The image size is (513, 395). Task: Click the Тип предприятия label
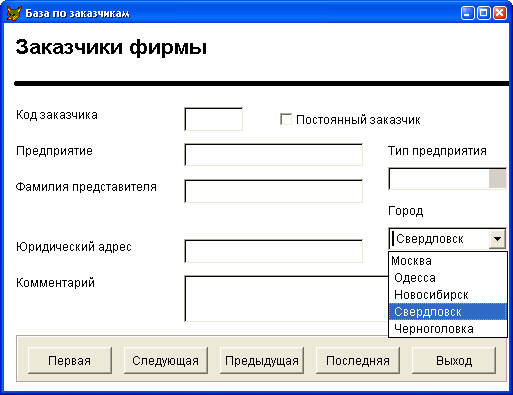[x=437, y=151]
